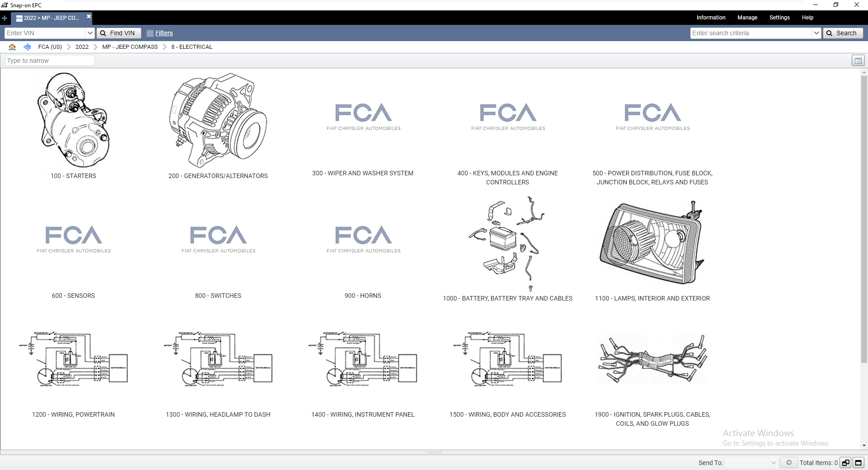This screenshot has height=470, width=868.
Task: Click the Type to narrow field
Action: click(x=50, y=61)
